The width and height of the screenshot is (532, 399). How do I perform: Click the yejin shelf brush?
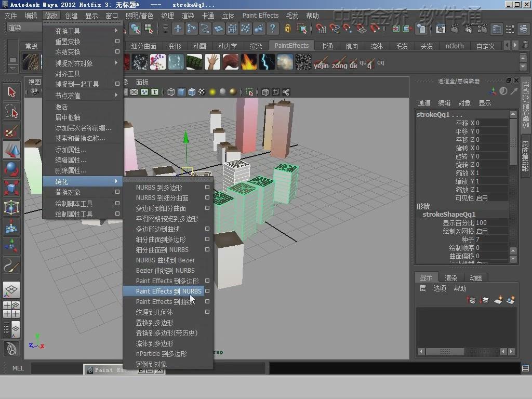click(321, 63)
